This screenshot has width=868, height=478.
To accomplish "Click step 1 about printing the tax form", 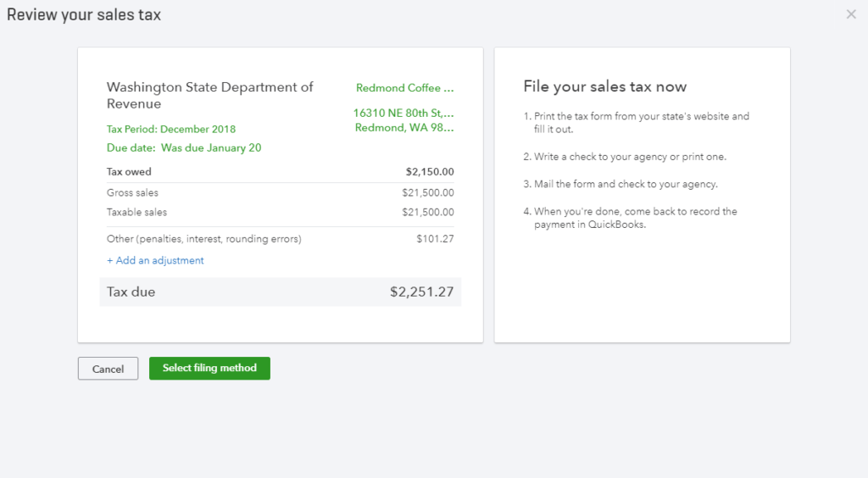I will click(x=640, y=123).
